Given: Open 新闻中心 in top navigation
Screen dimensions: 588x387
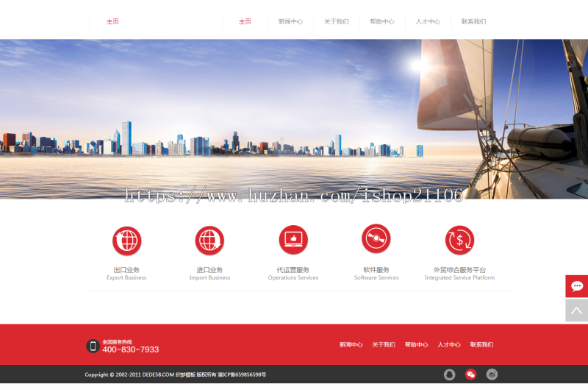Looking at the screenshot, I should pos(290,22).
